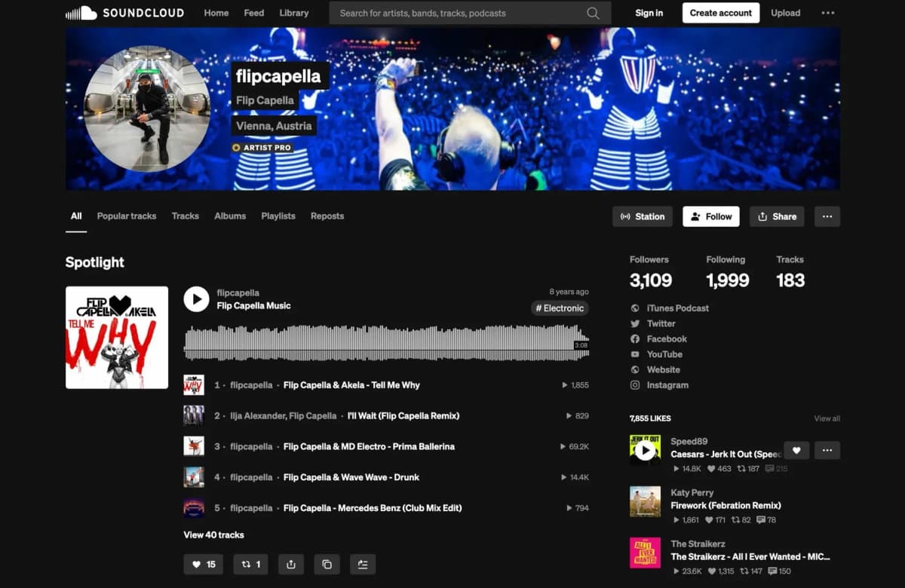Click the add to next up icon
Image resolution: width=905 pixels, height=588 pixels.
coord(363,564)
